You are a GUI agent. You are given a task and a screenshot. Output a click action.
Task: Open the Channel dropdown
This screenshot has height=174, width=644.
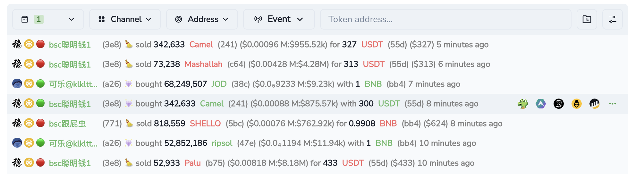[125, 19]
